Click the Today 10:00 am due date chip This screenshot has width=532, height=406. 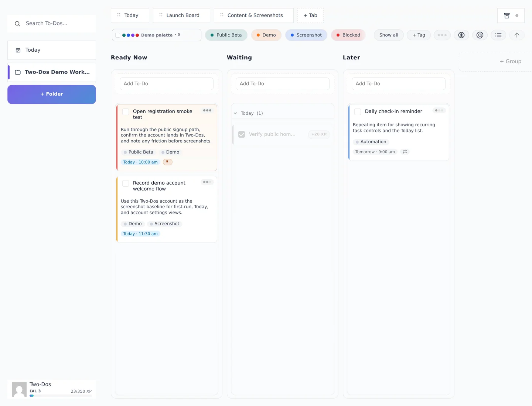coord(140,162)
